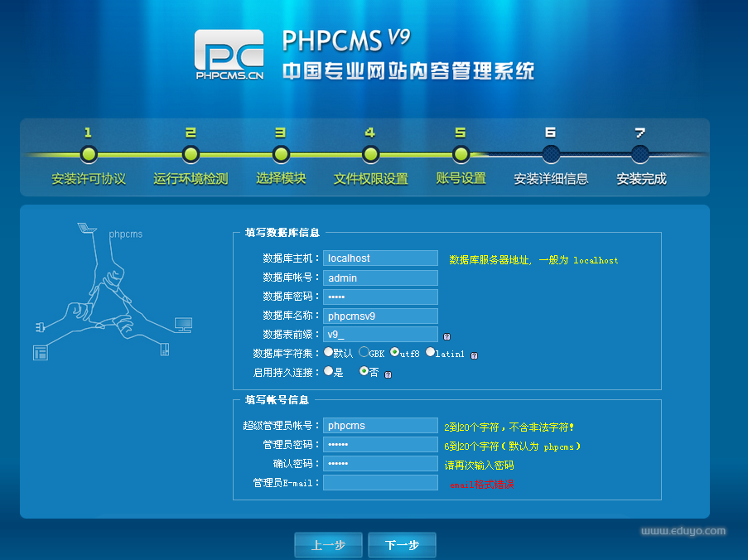Click the step 3 选择模块 circle icon

[280, 154]
